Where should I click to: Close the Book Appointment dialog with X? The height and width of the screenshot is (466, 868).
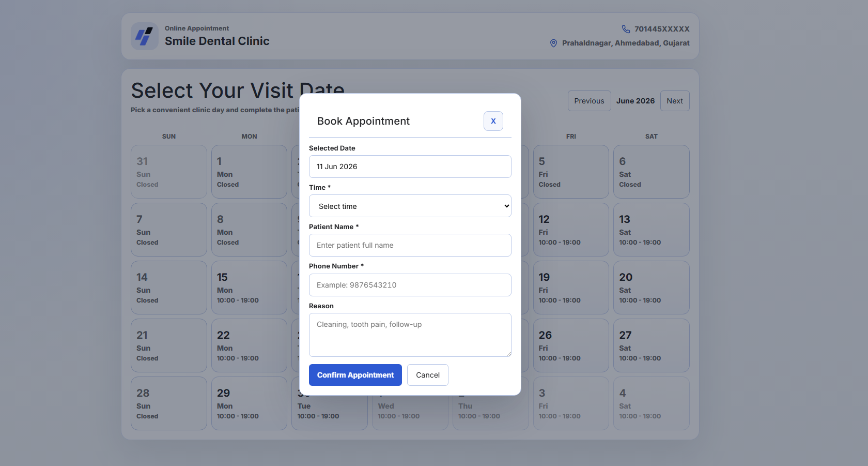[x=493, y=121]
